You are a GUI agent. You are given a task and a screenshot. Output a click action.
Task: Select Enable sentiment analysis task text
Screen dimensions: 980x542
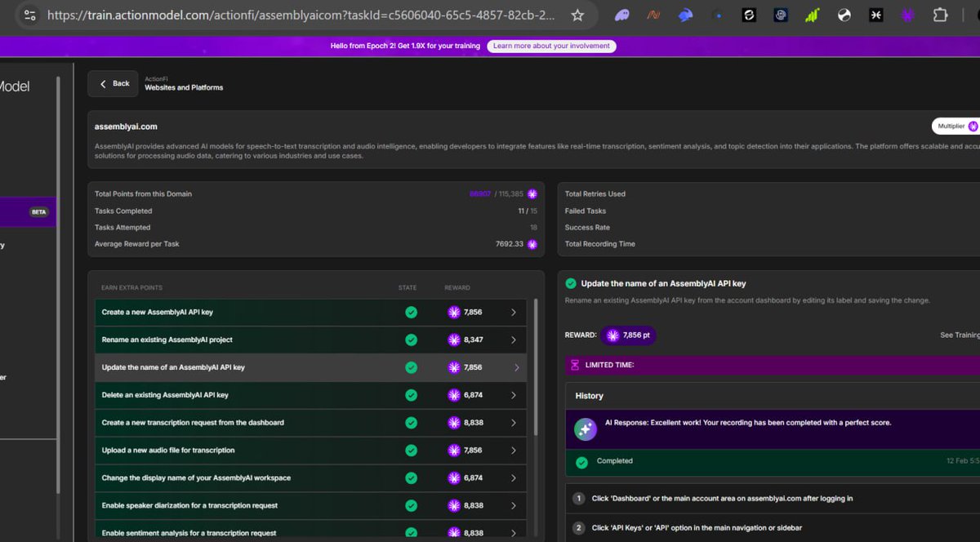point(189,533)
